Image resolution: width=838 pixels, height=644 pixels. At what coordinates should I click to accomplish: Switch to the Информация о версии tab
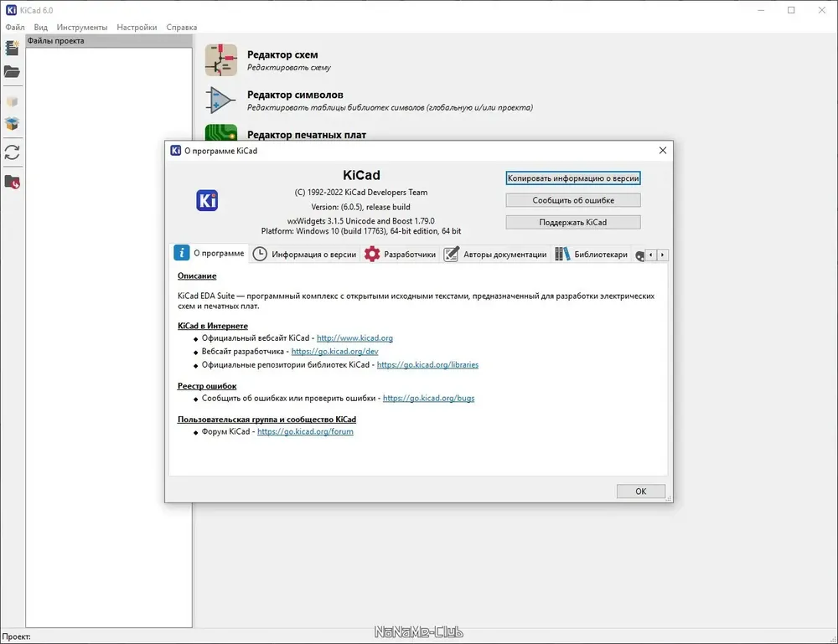[x=305, y=255]
